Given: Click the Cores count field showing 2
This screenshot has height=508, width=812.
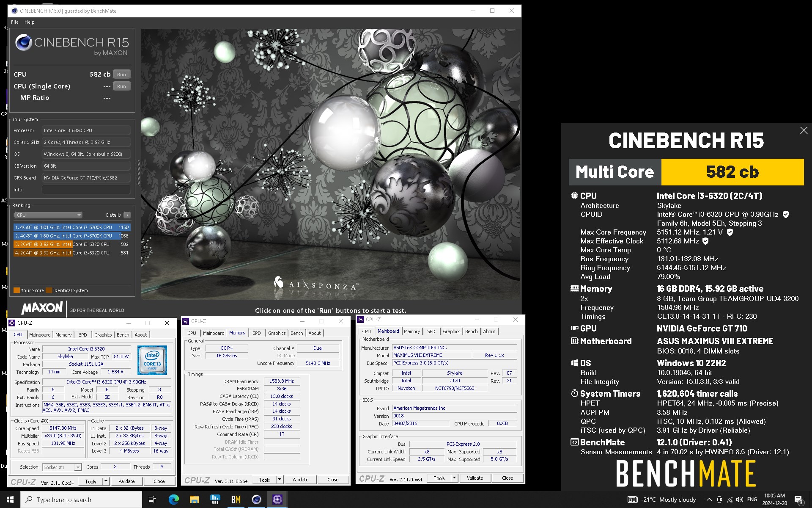Looking at the screenshot, I should pos(115,467).
